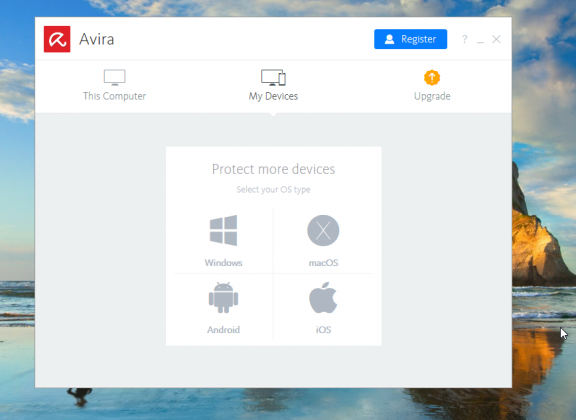576x420 pixels.
Task: Select macOS as the OS type
Action: point(323,241)
